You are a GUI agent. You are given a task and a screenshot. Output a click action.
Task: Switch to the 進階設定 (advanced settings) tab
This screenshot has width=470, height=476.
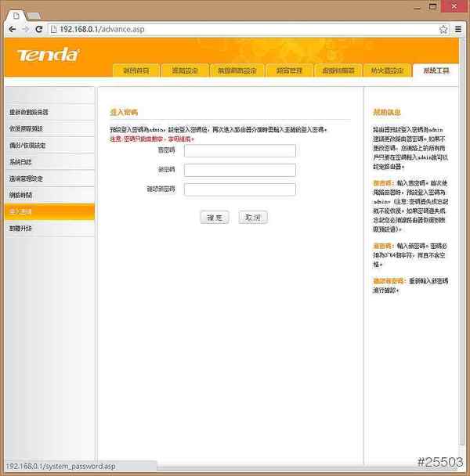[x=185, y=70]
